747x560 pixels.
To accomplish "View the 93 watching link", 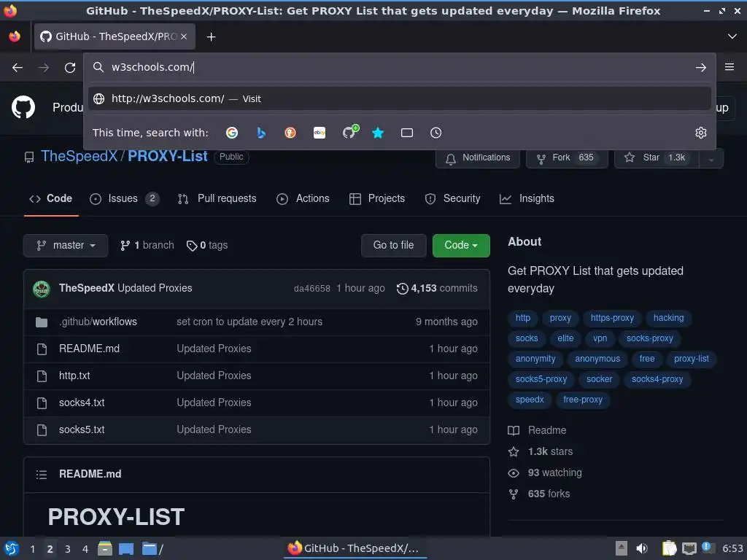I will pos(545,473).
